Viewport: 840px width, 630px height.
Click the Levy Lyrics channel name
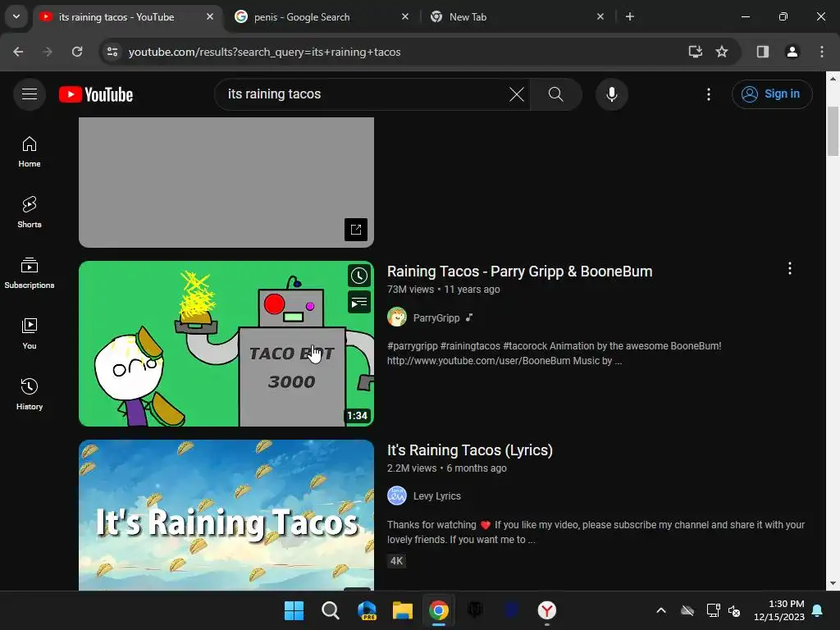436,496
